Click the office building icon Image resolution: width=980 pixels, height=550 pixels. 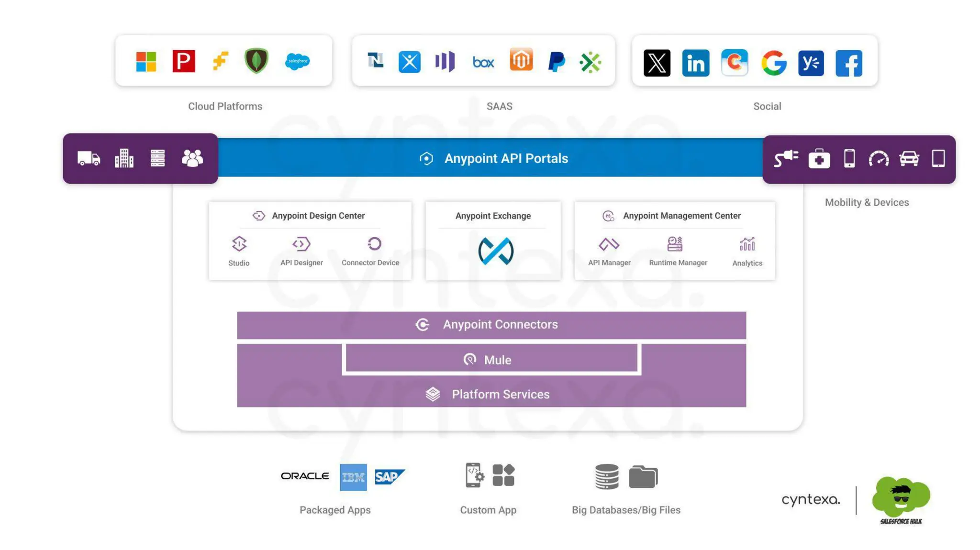[x=124, y=158]
